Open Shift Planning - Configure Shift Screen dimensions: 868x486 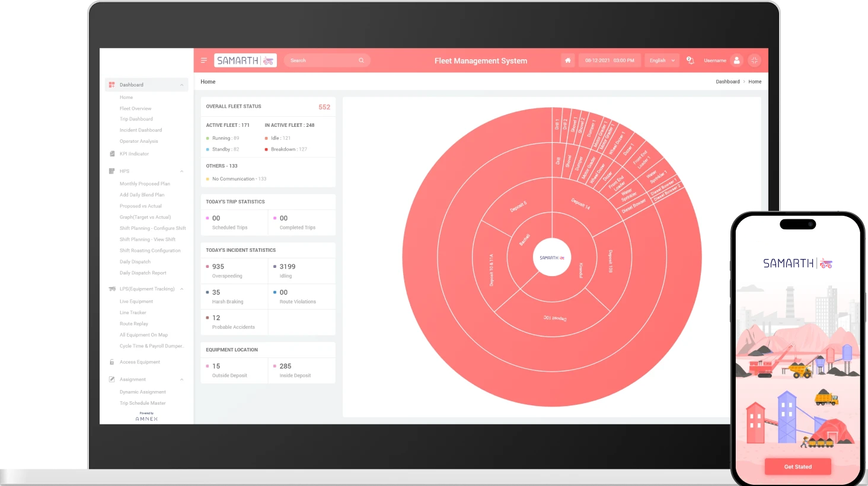point(153,228)
